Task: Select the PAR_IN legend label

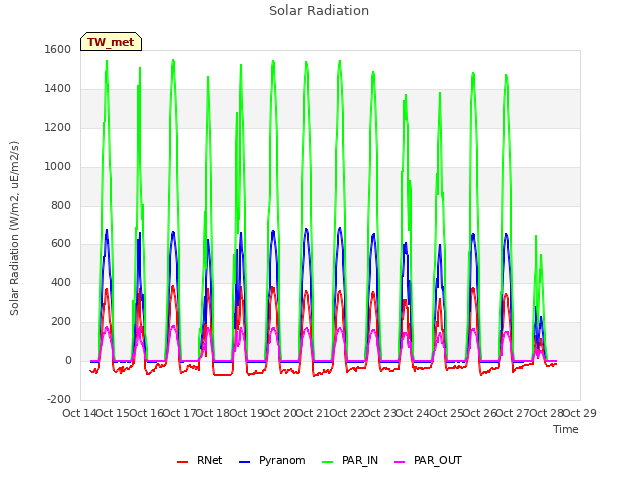Action: pyautogui.click(x=360, y=460)
